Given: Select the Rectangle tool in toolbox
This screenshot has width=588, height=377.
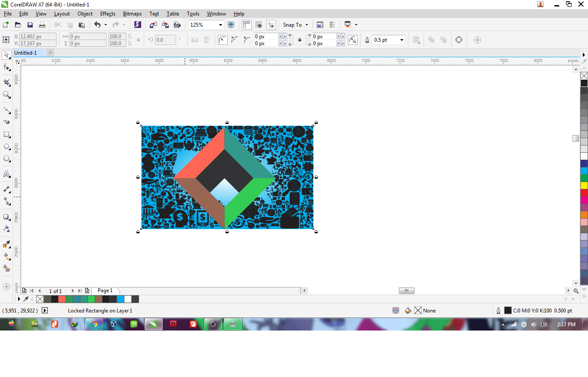Looking at the screenshot, I should [6, 135].
